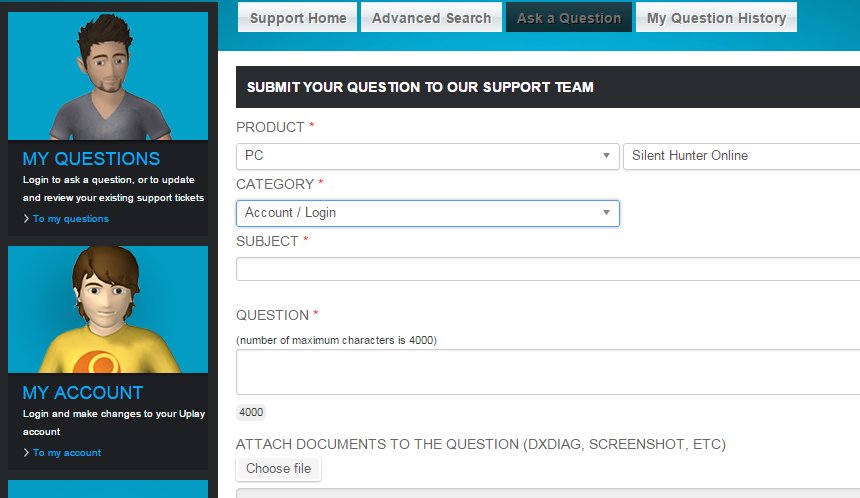This screenshot has height=498, width=860.
Task: Select the Ask a Question tab
Action: point(568,18)
